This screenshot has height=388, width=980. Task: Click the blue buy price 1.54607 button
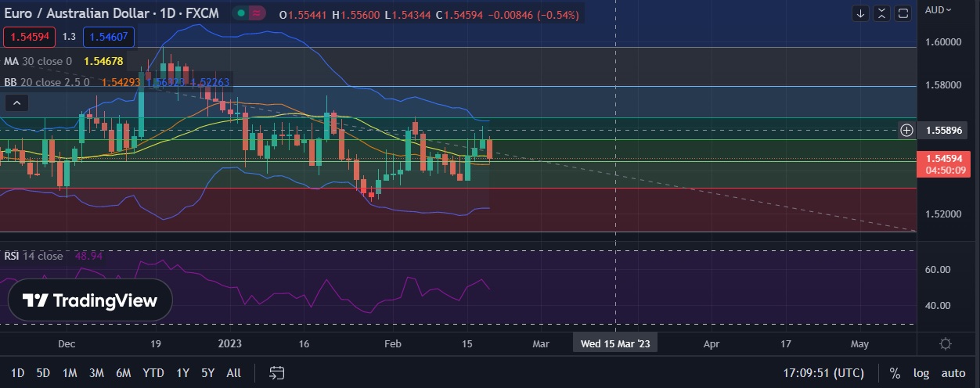(109, 36)
